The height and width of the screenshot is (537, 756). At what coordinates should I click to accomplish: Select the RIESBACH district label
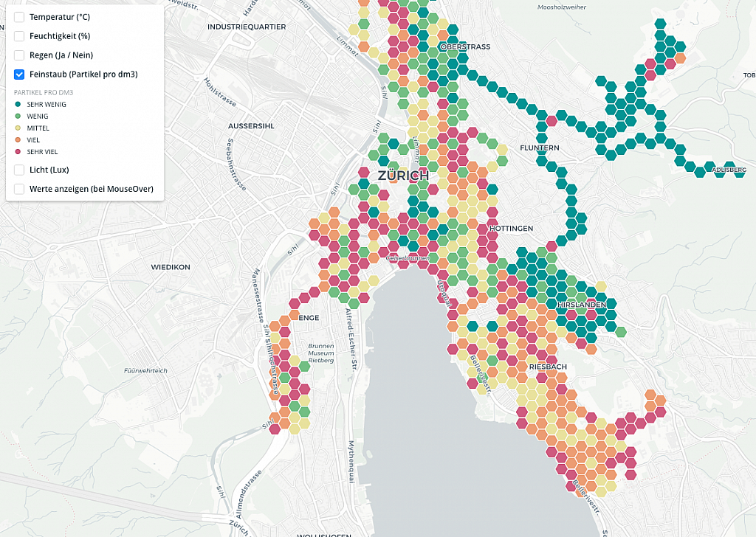pos(547,367)
